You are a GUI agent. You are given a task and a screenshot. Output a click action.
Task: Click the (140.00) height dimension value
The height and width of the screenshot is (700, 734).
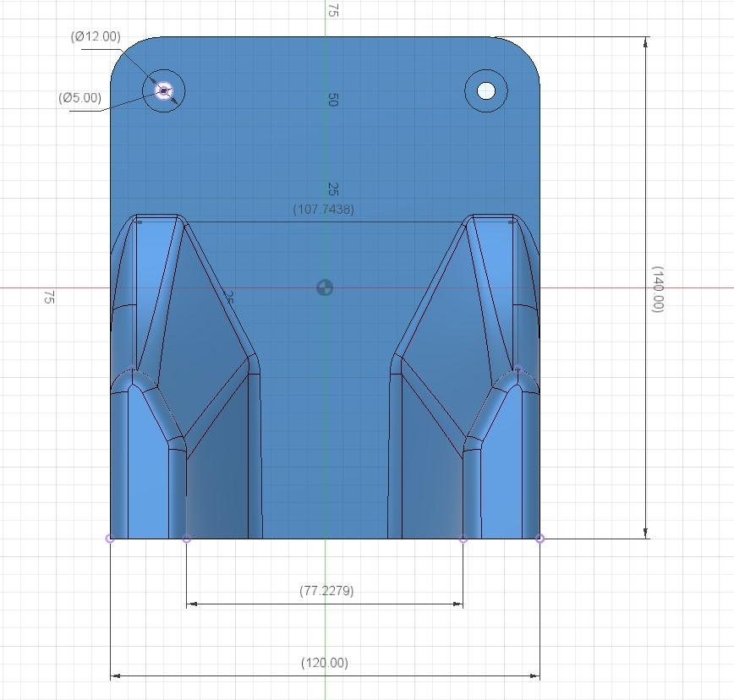[x=658, y=289]
